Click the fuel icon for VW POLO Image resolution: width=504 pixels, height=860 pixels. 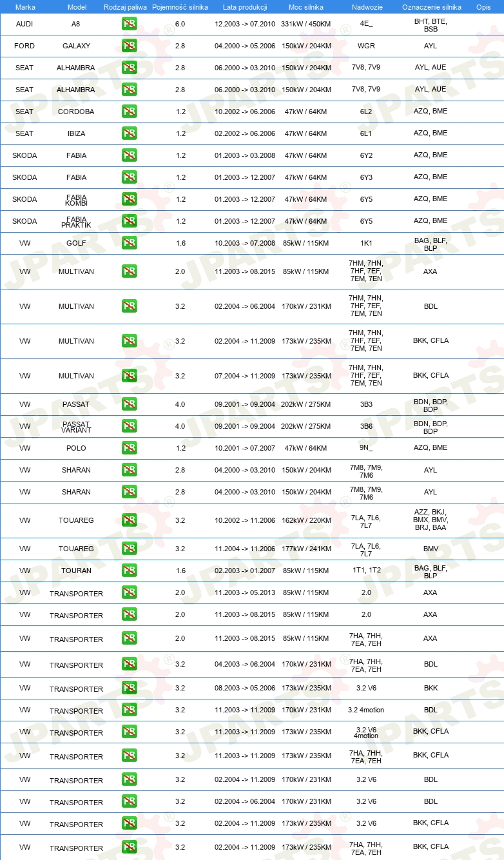tap(129, 448)
